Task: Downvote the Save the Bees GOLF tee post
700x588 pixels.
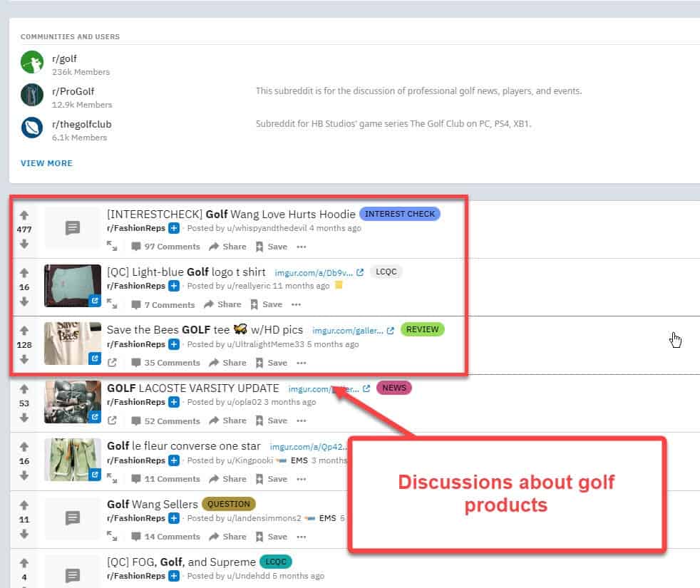Action: (24, 360)
